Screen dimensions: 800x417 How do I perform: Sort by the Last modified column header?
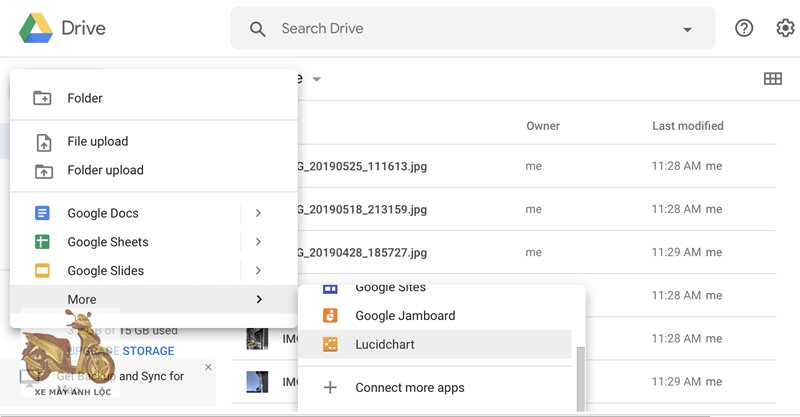pyautogui.click(x=688, y=126)
